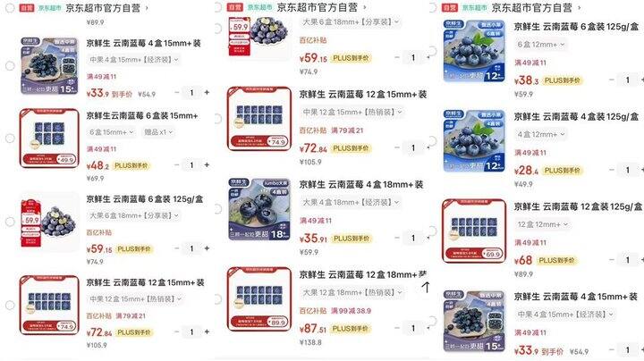
Task: Open the 4盒12mm+ spec dropdown
Action: pyautogui.click(x=541, y=134)
